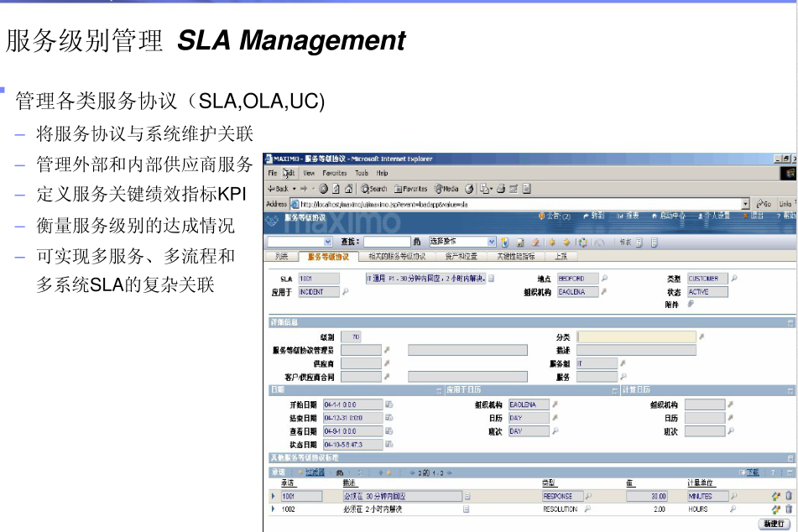Open the 公告 announcements icon
Screen dimensions: 798x532
pos(542,216)
